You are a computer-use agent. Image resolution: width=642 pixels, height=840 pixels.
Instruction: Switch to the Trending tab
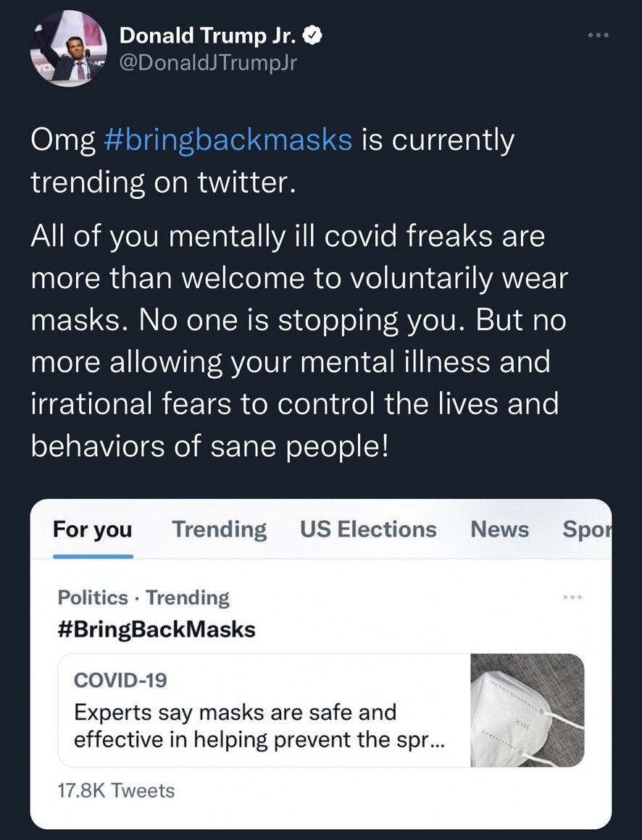219,529
